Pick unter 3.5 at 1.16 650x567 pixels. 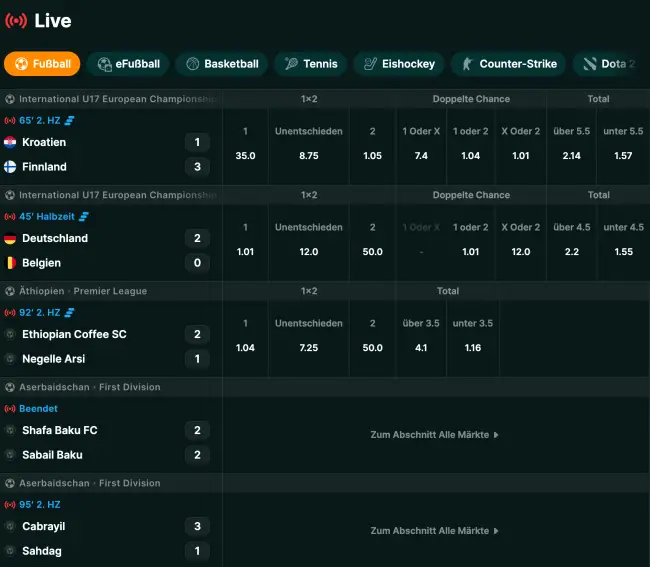473,339
